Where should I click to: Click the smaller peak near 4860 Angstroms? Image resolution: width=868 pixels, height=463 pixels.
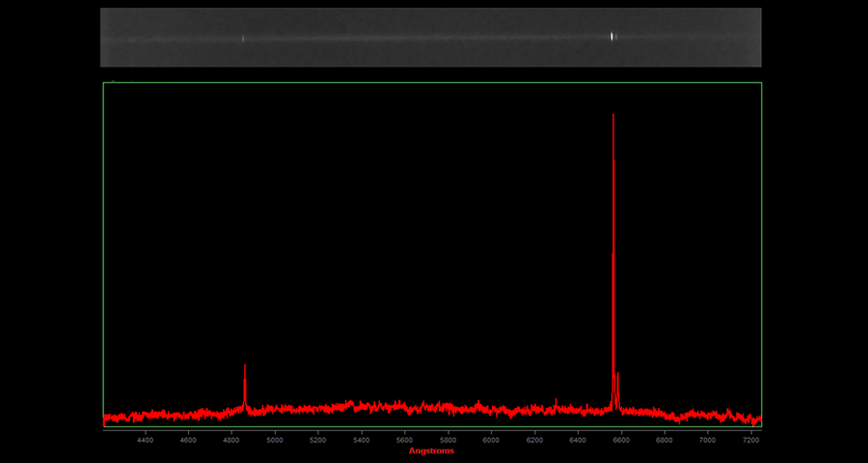coord(245,367)
